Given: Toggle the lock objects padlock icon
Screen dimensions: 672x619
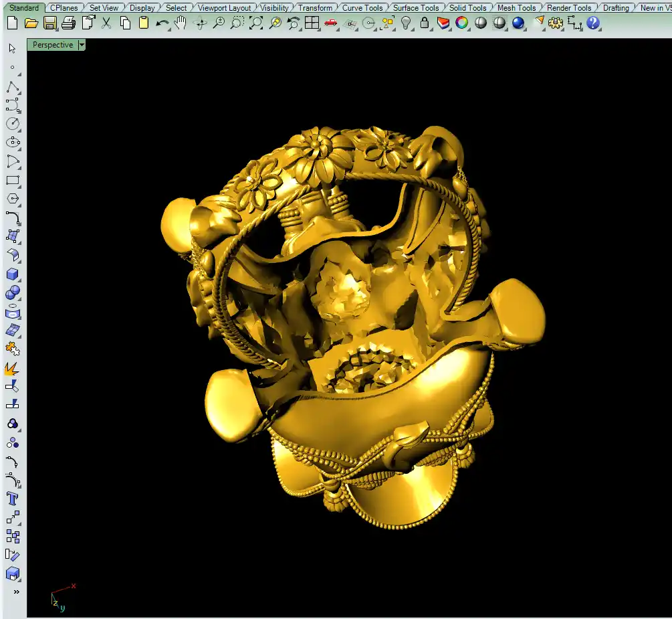Looking at the screenshot, I should (425, 23).
